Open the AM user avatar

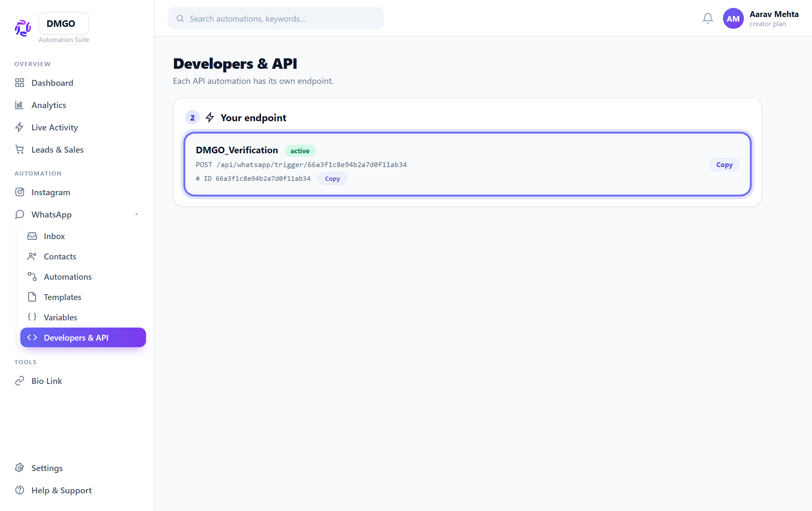[x=733, y=19]
